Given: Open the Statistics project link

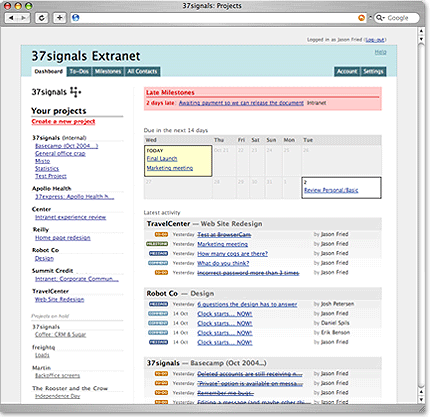Looking at the screenshot, I should coord(47,169).
